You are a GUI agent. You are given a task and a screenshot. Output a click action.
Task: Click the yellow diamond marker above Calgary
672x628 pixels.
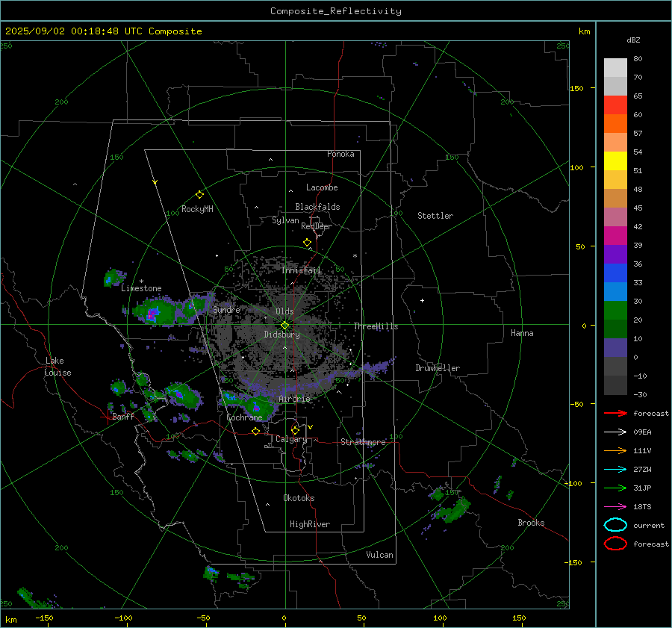click(295, 430)
